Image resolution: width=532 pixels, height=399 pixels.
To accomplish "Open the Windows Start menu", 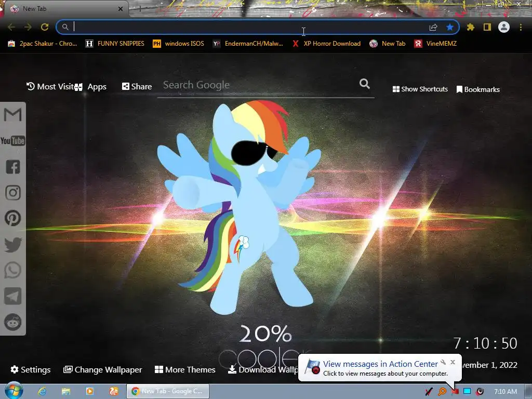I will click(14, 391).
